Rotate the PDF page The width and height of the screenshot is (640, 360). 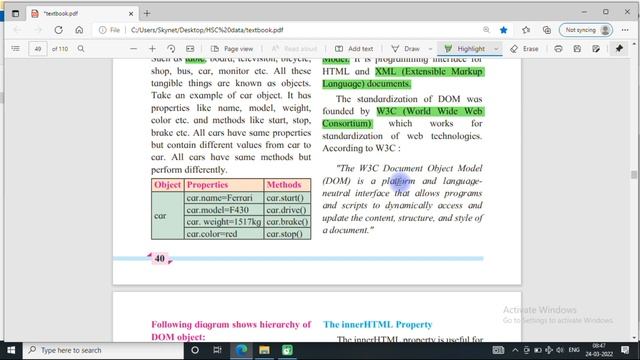coord(171,49)
